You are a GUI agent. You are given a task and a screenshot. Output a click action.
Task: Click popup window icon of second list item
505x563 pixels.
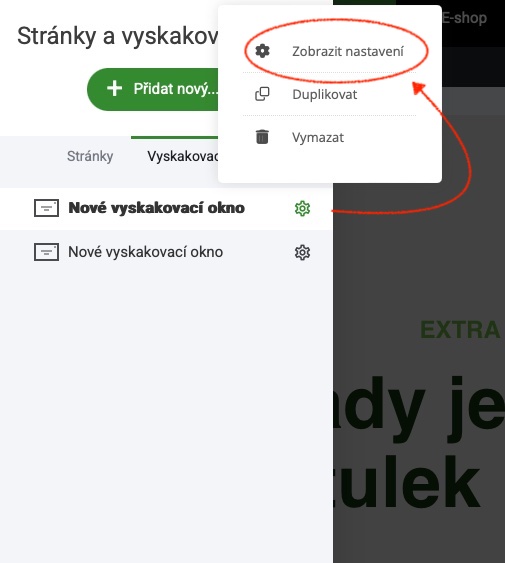[46, 252]
